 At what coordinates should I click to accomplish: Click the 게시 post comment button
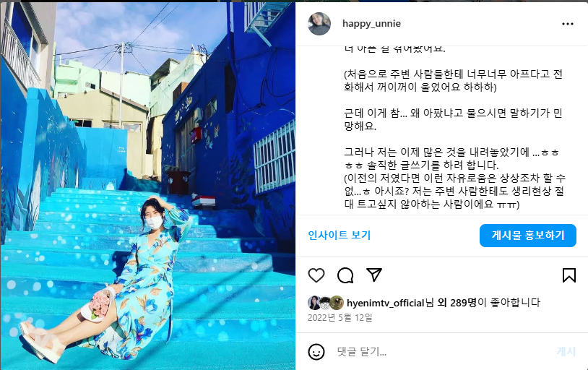point(566,352)
